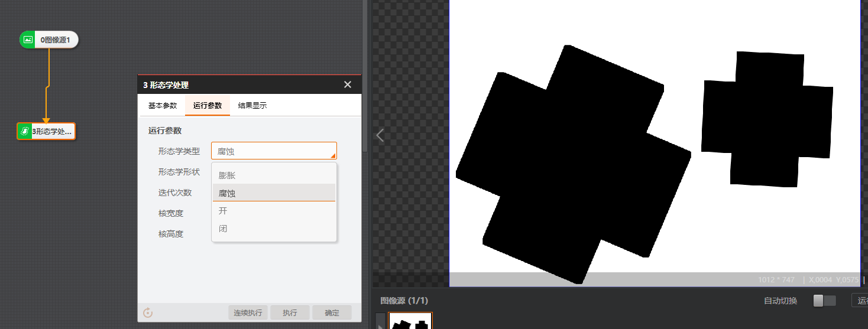The height and width of the screenshot is (329, 868).
Task: Click the play arrow beside the image thumbnail
Action: pyautogui.click(x=380, y=325)
